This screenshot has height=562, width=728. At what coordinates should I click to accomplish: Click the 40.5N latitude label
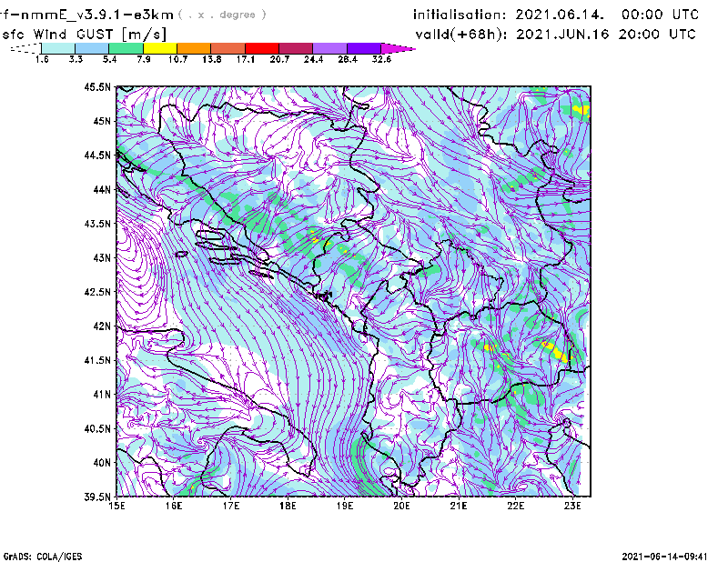point(97,428)
